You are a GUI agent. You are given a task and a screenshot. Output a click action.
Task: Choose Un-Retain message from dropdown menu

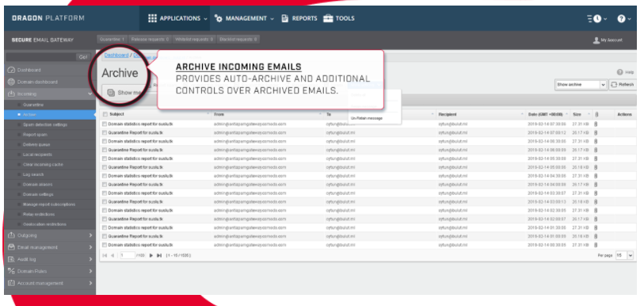coord(367,118)
